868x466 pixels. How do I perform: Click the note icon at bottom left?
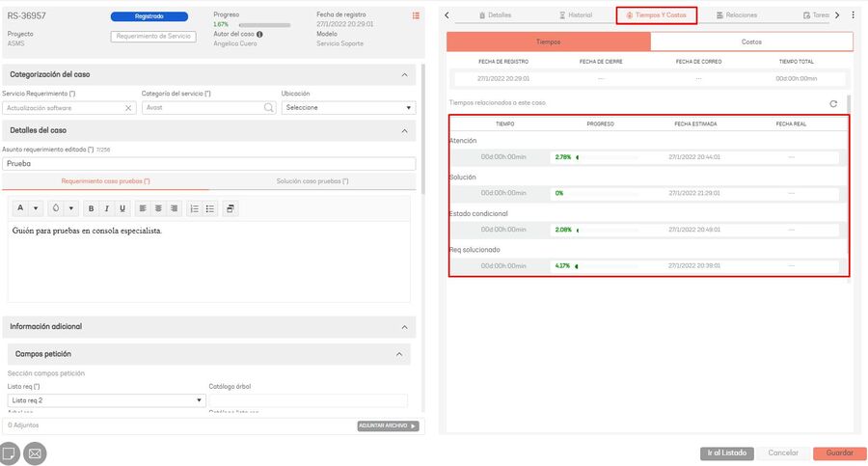pyautogui.click(x=9, y=452)
